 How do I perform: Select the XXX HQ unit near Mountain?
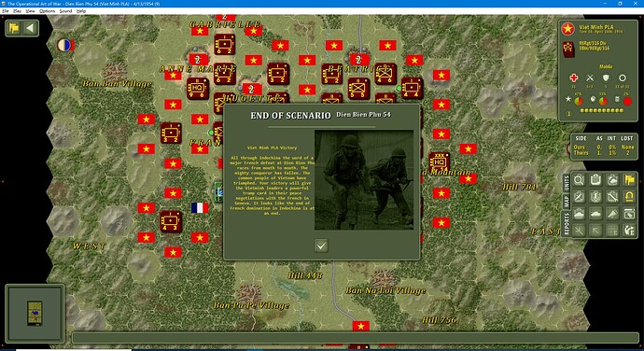[439, 162]
